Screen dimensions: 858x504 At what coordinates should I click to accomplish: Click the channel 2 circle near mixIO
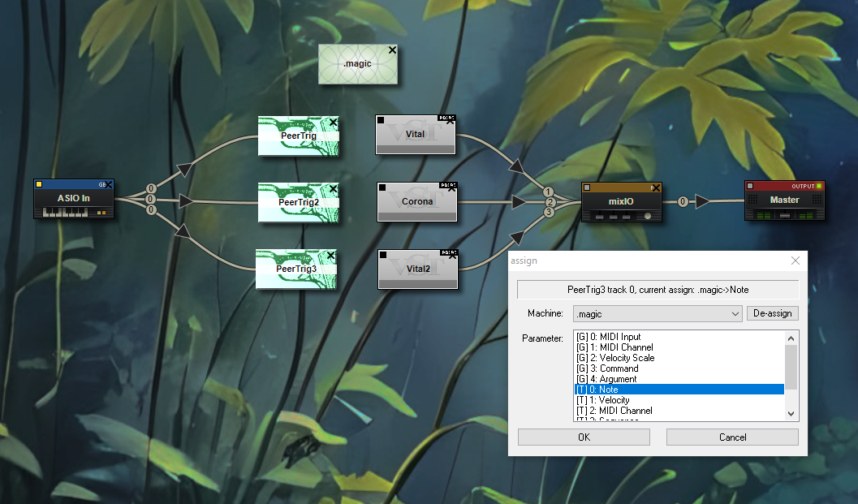(550, 202)
